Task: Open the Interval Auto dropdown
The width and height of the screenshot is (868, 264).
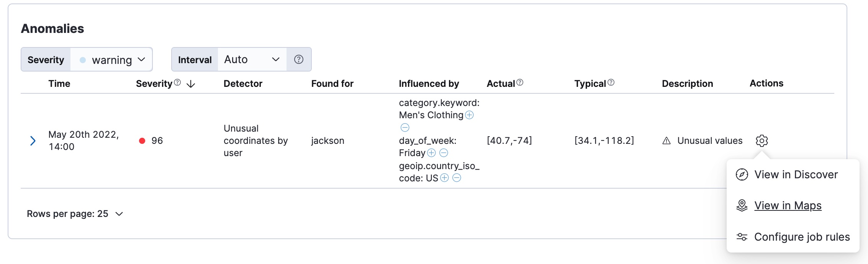Action: (252, 59)
